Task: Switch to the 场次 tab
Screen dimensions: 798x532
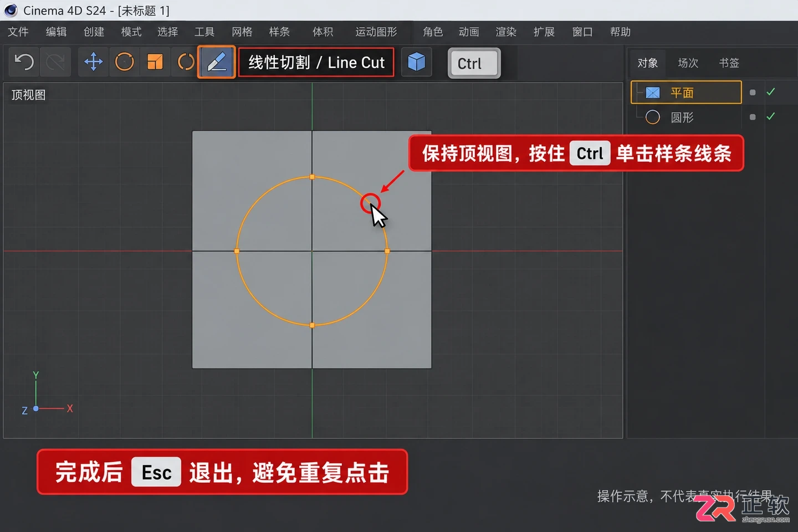Action: (x=688, y=63)
